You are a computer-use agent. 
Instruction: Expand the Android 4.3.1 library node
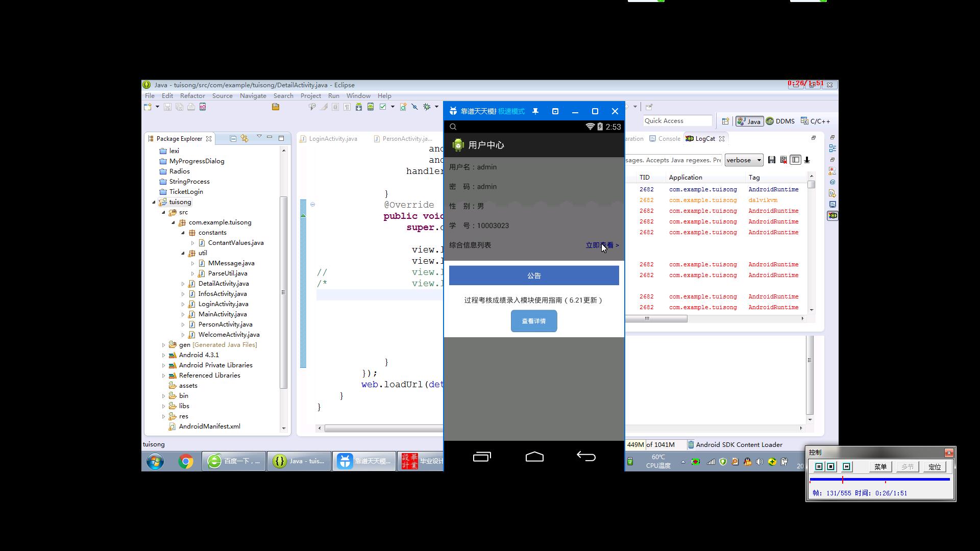163,355
